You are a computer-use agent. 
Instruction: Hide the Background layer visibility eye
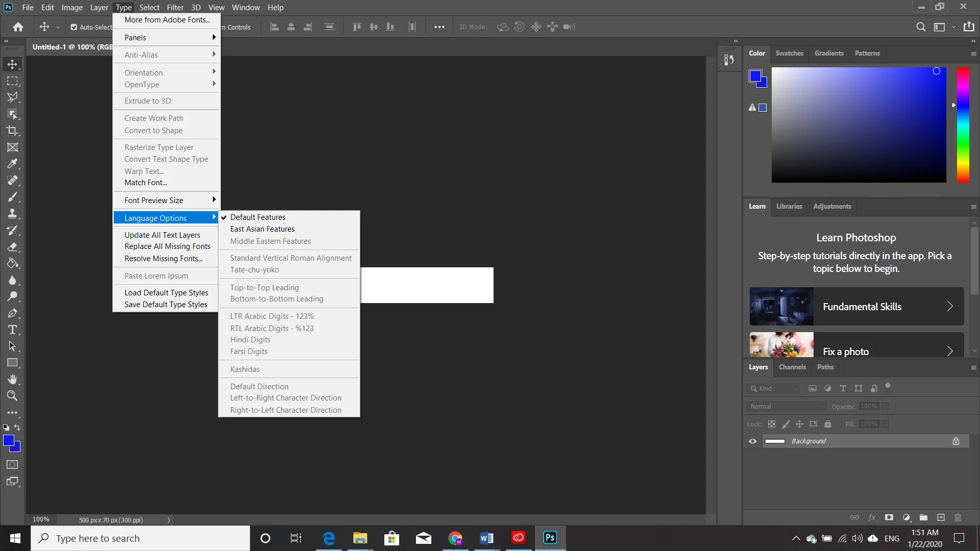pos(752,441)
